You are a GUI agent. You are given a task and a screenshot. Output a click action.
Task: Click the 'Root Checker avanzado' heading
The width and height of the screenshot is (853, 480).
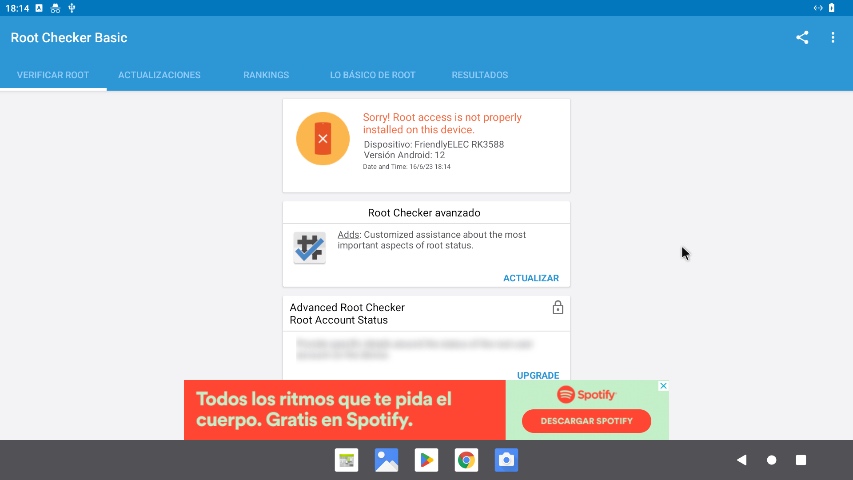tap(424, 213)
